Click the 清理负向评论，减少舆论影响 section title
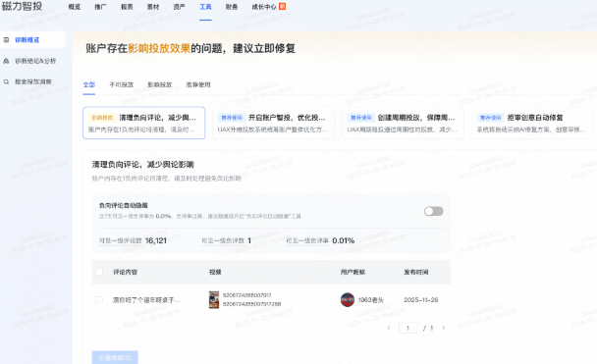Screen dimensions: 597x364 (142, 164)
